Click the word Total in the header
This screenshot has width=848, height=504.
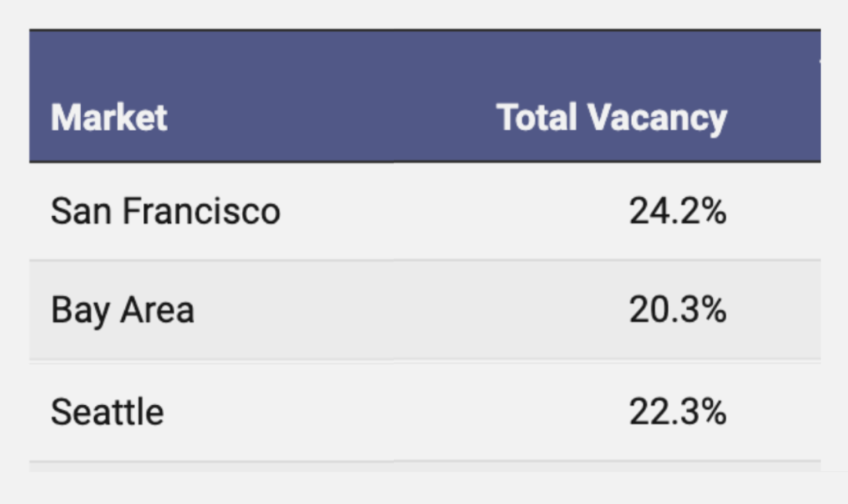tap(537, 117)
